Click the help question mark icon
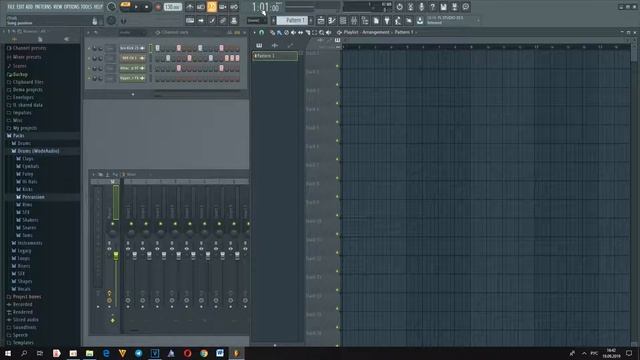 point(432,7)
